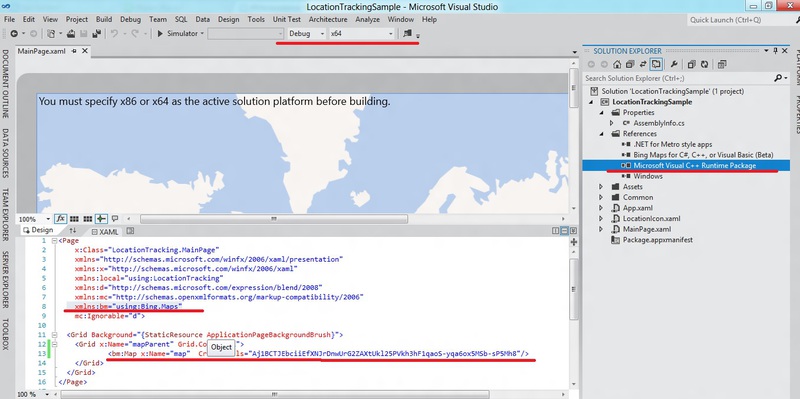Open the Toolbox side tab
The width and height of the screenshot is (800, 399).
[6, 334]
